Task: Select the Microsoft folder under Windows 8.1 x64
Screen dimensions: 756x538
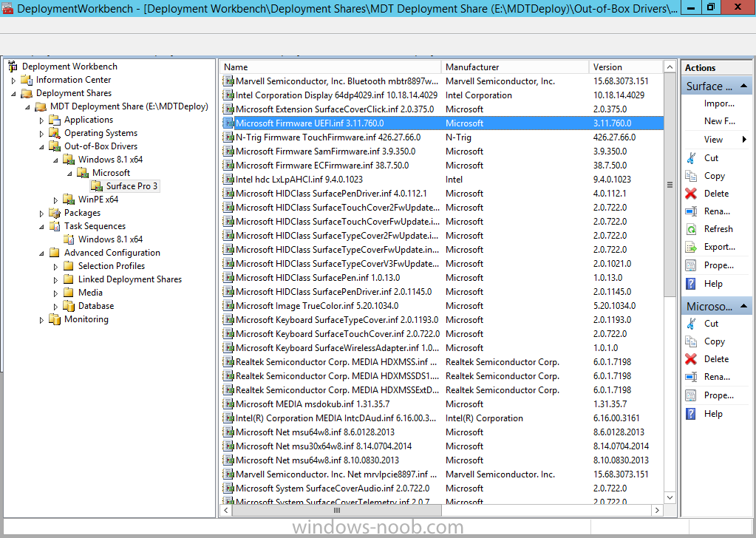Action: (x=111, y=173)
